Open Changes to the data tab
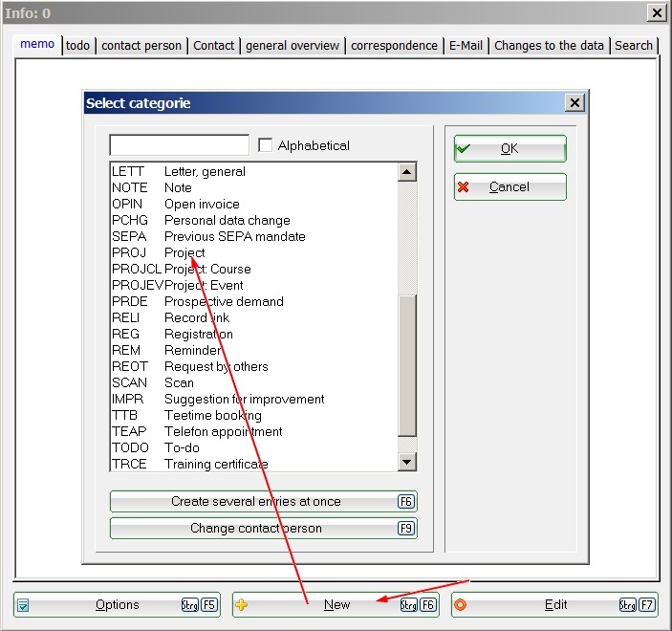 tap(549, 45)
